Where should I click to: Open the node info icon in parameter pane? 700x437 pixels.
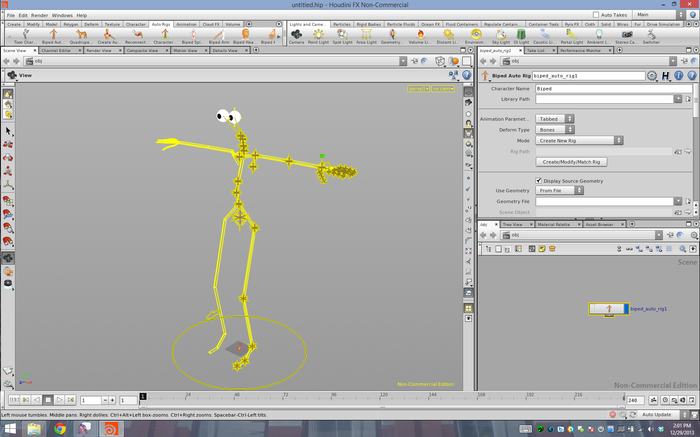click(x=679, y=76)
